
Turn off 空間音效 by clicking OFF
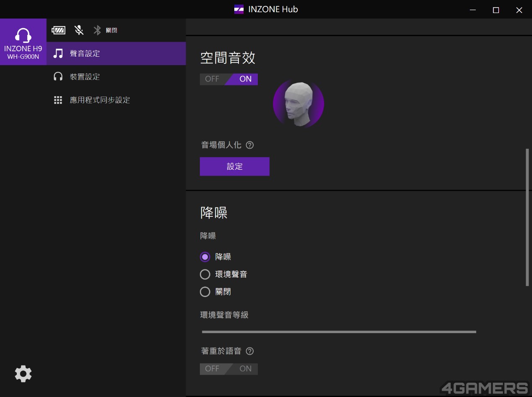coord(212,79)
